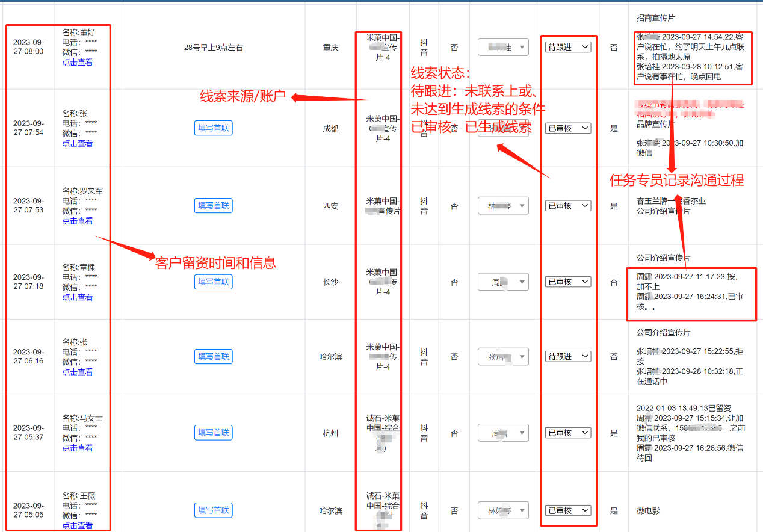Open 点击查看 link in the 06:16 row

(x=78, y=372)
